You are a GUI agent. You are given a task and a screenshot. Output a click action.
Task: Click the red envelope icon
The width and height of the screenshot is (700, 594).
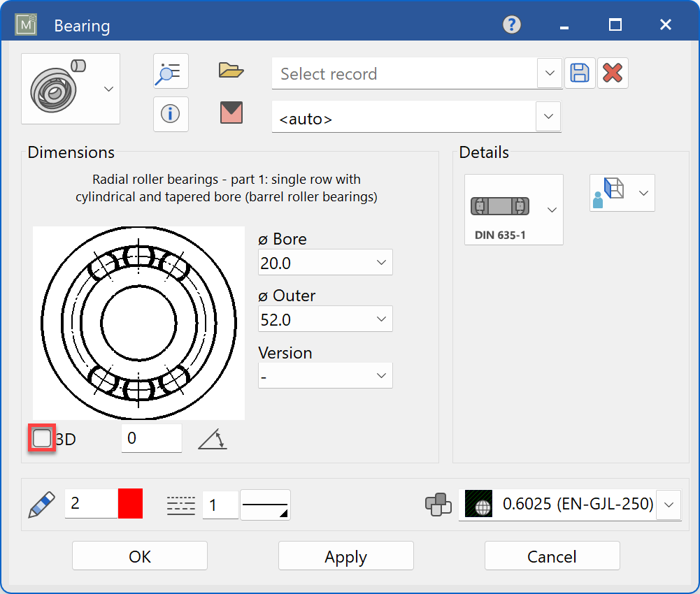pyautogui.click(x=231, y=113)
